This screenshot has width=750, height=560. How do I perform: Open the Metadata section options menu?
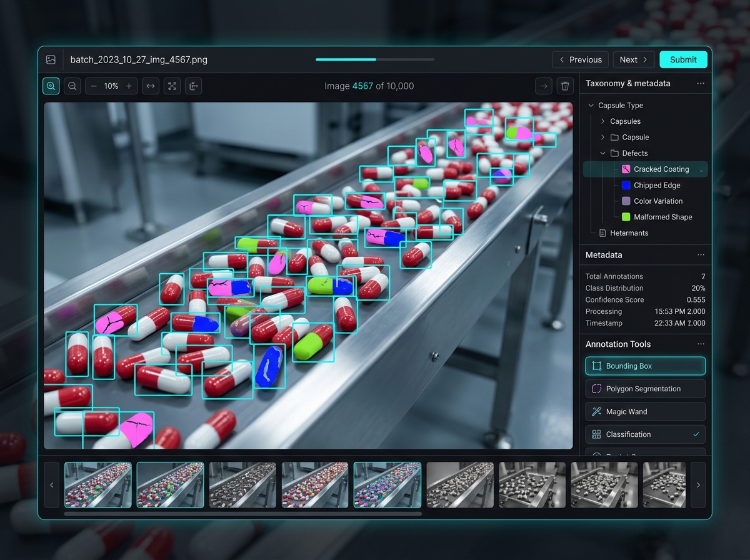pos(701,255)
